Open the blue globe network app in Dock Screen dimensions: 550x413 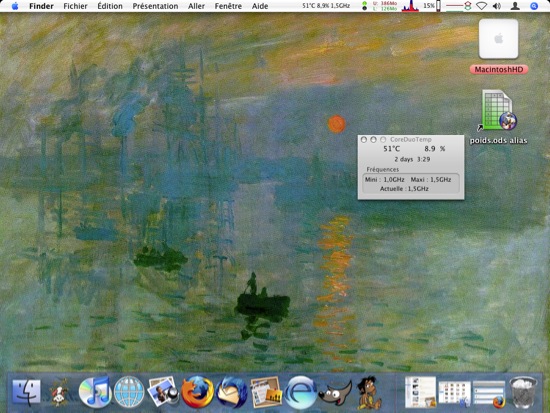(x=129, y=392)
